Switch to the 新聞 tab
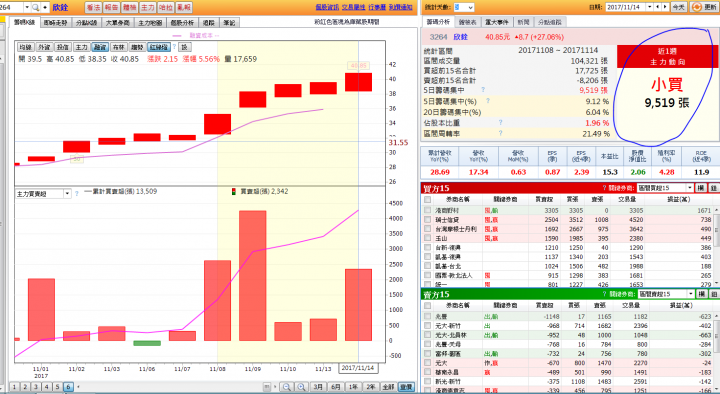This screenshot has height=394, width=720. [x=523, y=22]
